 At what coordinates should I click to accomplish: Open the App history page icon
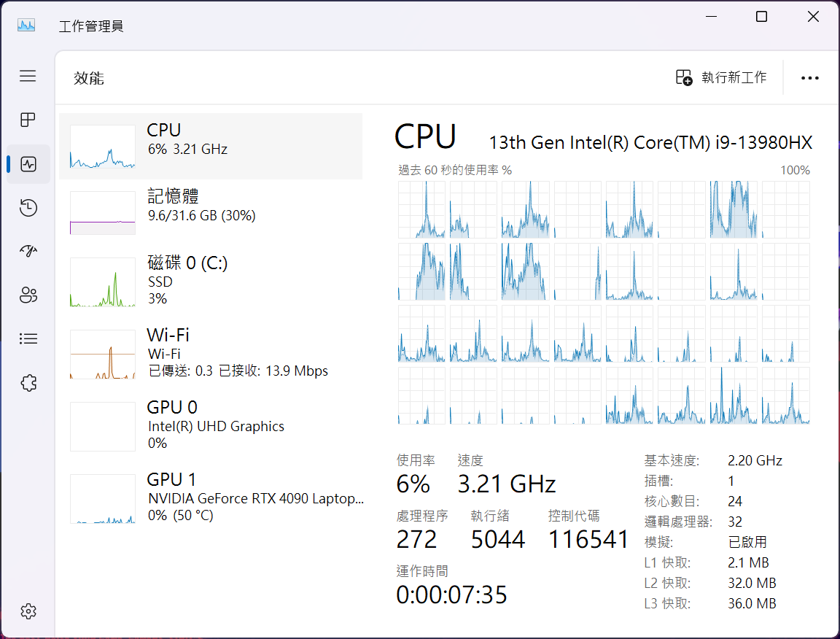[x=28, y=208]
